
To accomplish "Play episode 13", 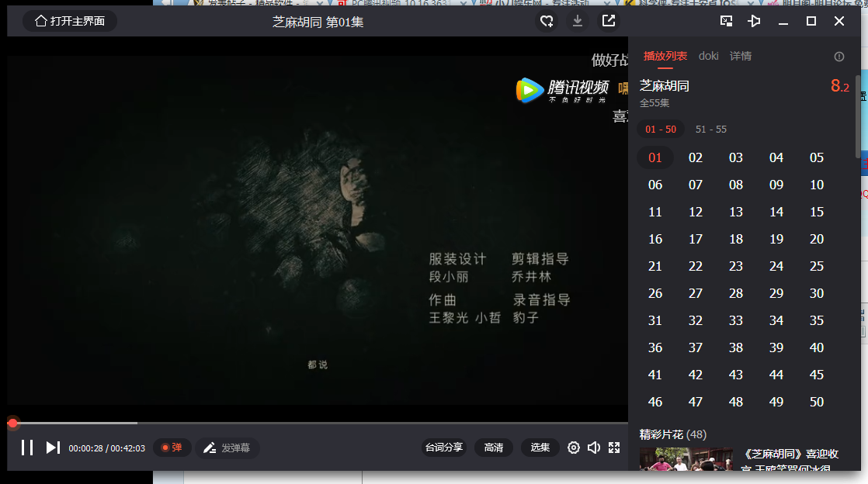I will click(736, 212).
